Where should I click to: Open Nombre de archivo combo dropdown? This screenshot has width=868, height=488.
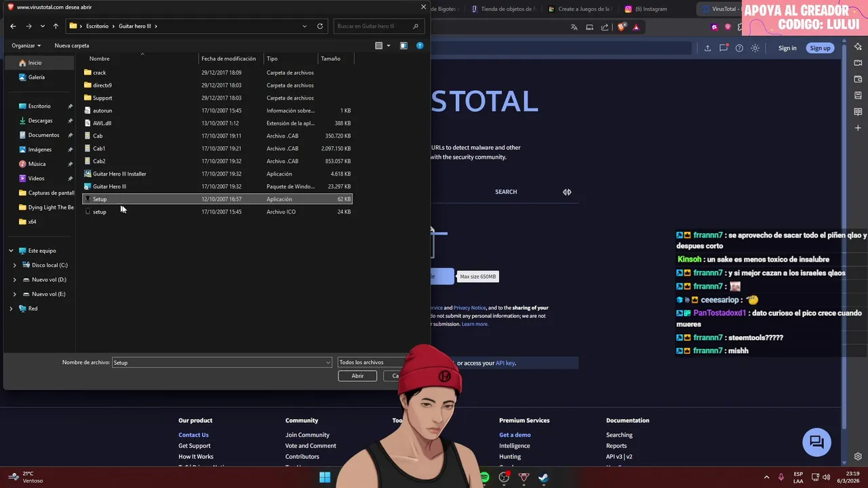point(328,363)
